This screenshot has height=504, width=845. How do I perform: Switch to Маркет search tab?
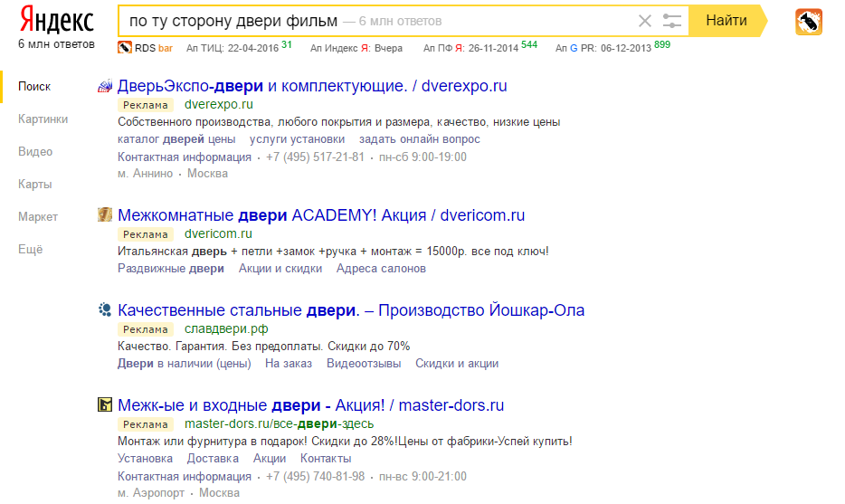pyautogui.click(x=38, y=216)
